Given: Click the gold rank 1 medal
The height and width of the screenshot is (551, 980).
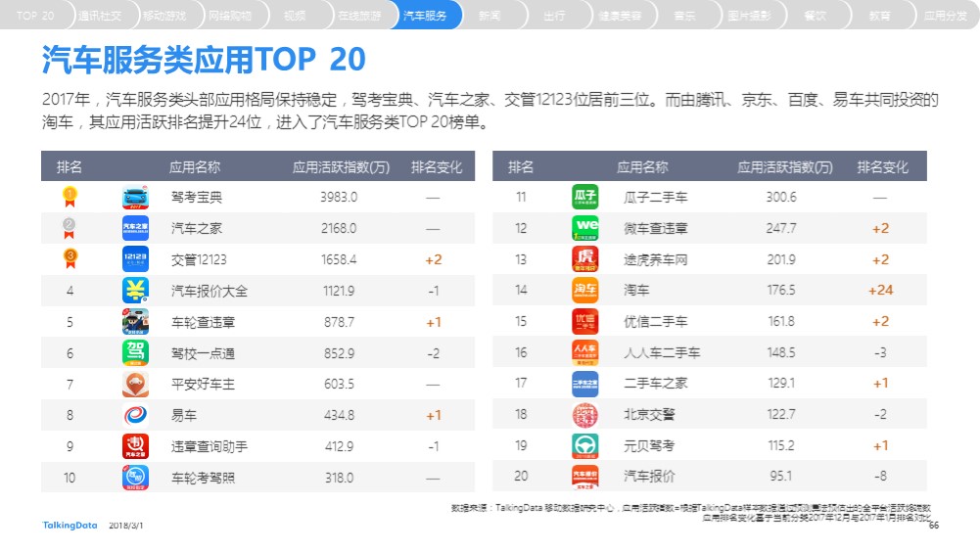Looking at the screenshot, I should click(x=70, y=197).
